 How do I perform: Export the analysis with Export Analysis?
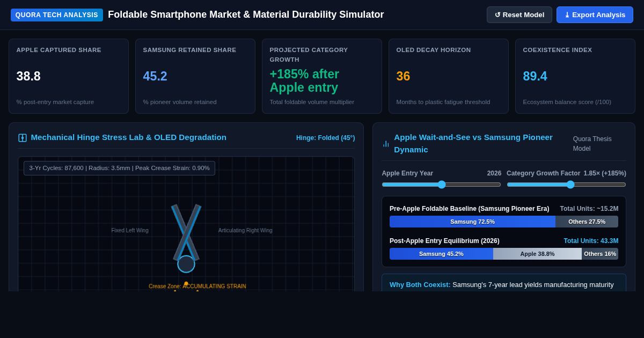[x=595, y=14]
